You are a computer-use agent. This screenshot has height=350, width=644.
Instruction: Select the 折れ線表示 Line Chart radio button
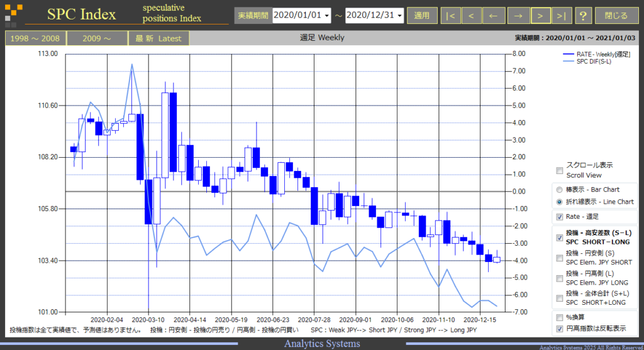tap(559, 202)
